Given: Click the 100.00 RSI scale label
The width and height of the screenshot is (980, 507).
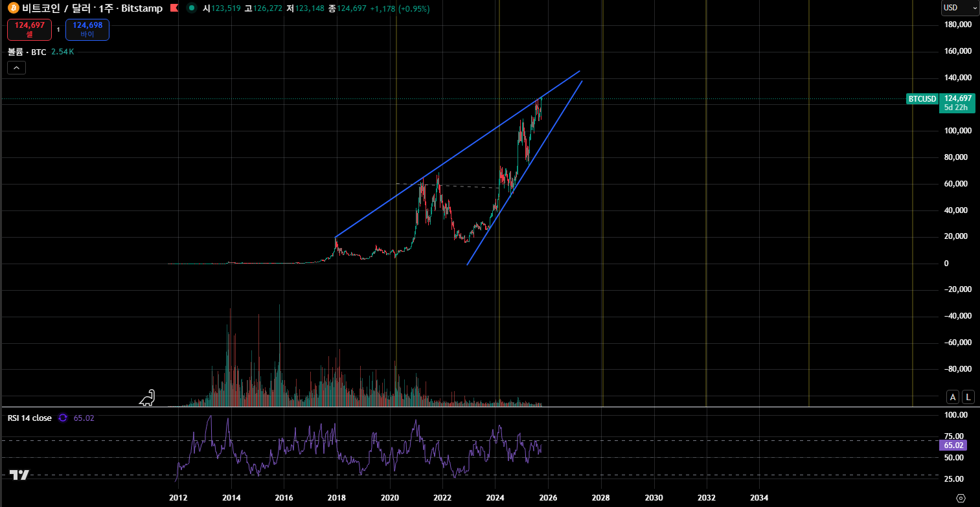Looking at the screenshot, I should tap(957, 415).
